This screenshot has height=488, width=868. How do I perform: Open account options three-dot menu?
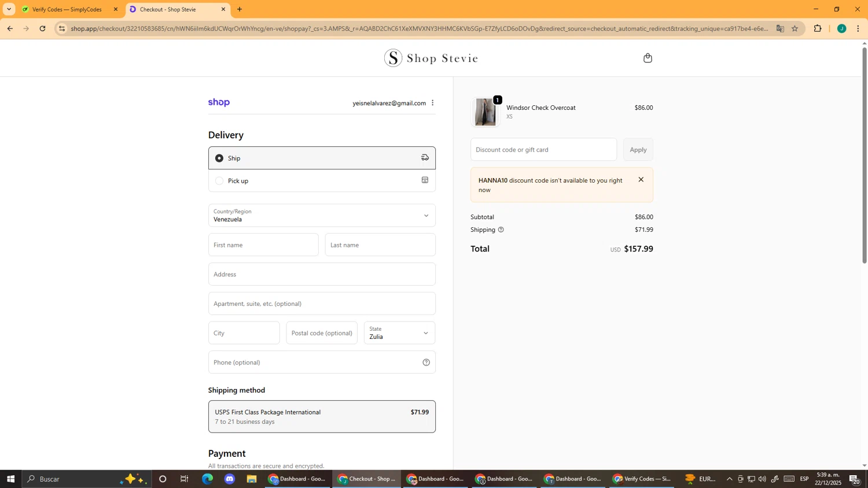click(x=432, y=103)
